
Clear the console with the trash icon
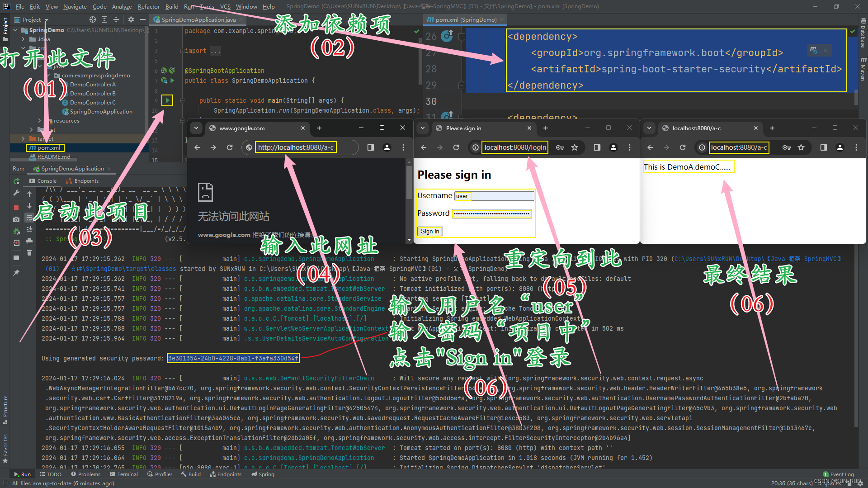(29, 253)
